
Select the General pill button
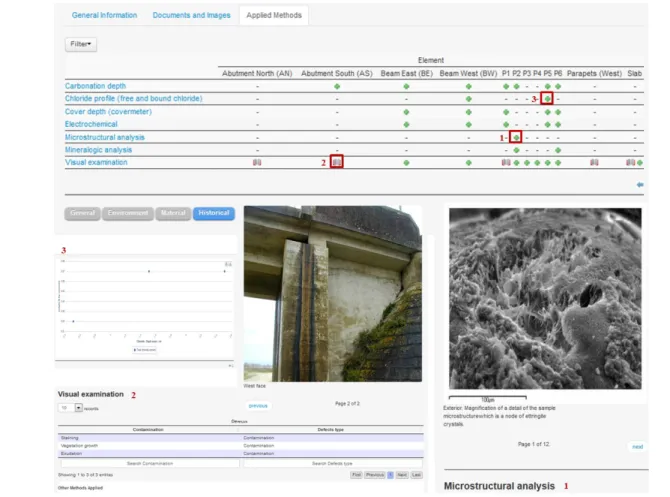pos(82,213)
